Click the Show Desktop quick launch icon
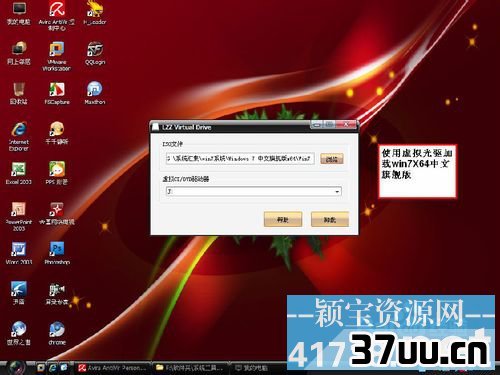500x375 pixels. click(41, 368)
